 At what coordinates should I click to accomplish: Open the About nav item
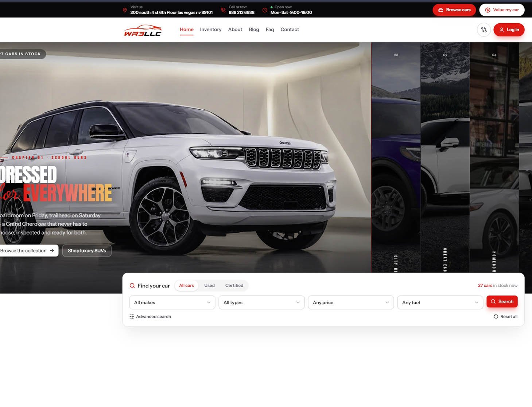[x=235, y=30]
